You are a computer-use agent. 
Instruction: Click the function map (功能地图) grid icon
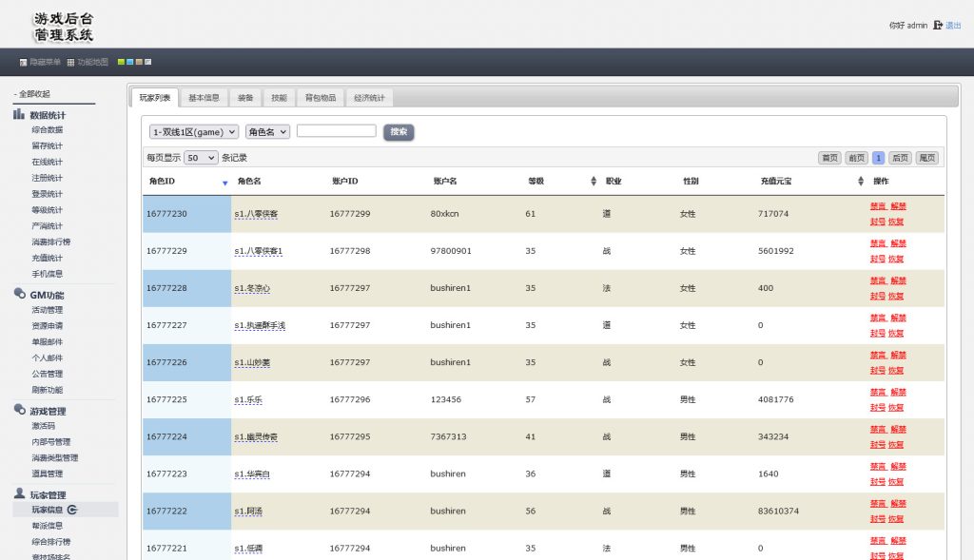[x=70, y=62]
